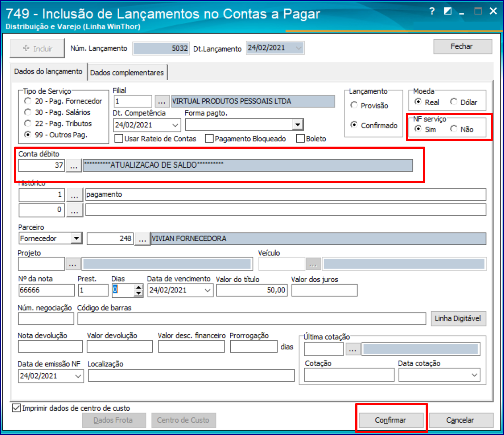Open Data cotação dropdown
This screenshot has height=435, width=504.
(x=475, y=375)
